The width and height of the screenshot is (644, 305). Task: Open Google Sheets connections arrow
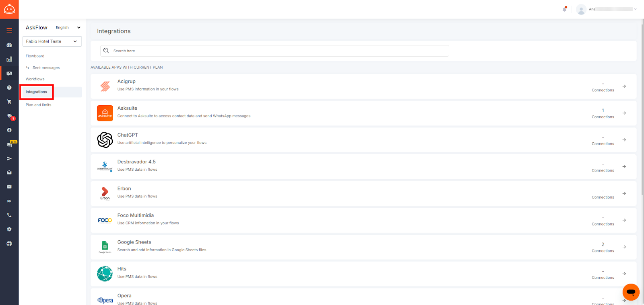[624, 247]
